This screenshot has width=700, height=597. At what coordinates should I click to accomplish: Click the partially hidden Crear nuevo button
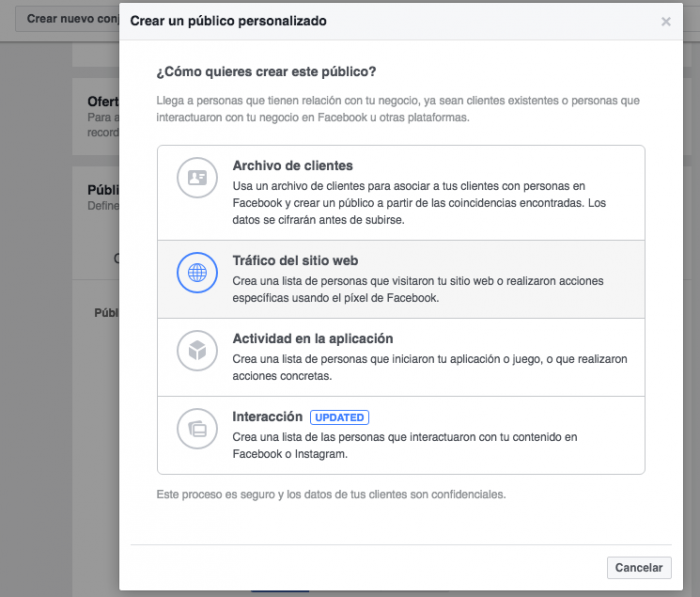point(67,19)
